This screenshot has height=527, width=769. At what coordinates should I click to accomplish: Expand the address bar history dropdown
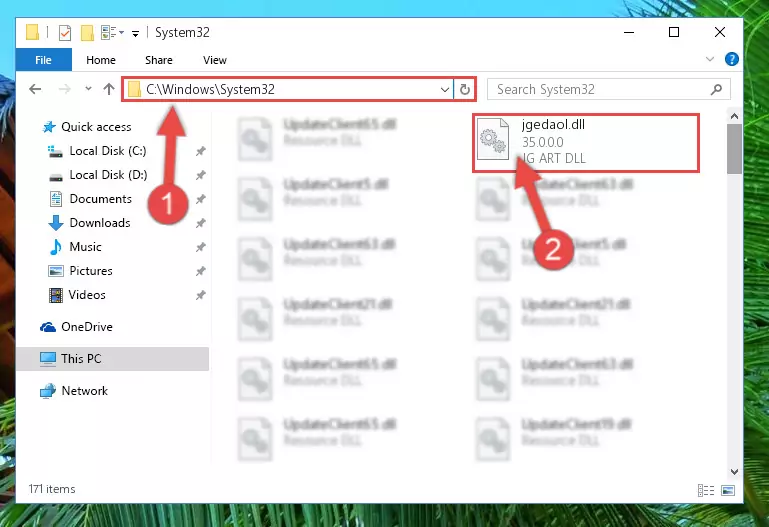click(444, 90)
